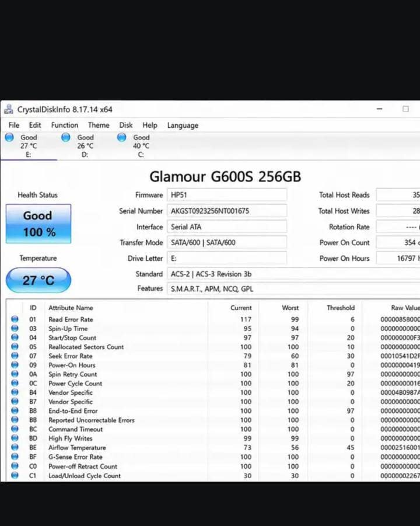Select the Seek Error Rate attribute name
Screen dimensions: 420x526
pyautogui.click(x=71, y=356)
